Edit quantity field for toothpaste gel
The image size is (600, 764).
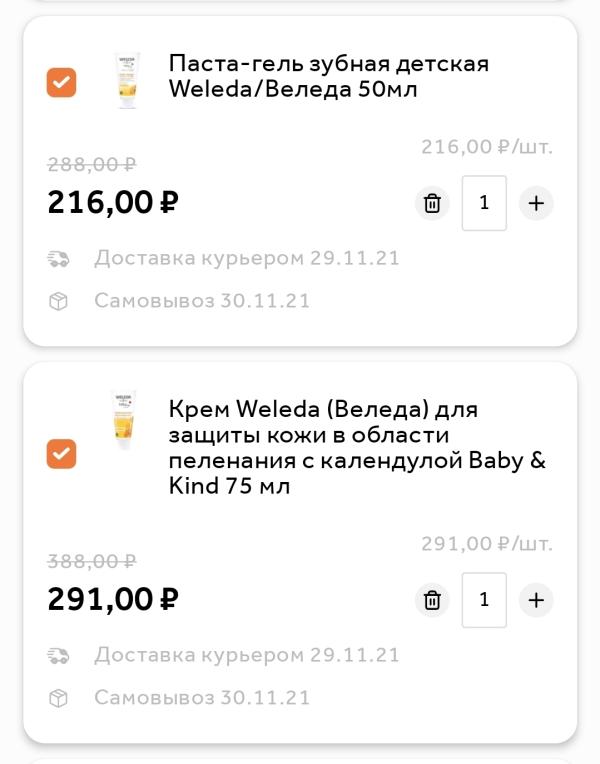pos(484,203)
